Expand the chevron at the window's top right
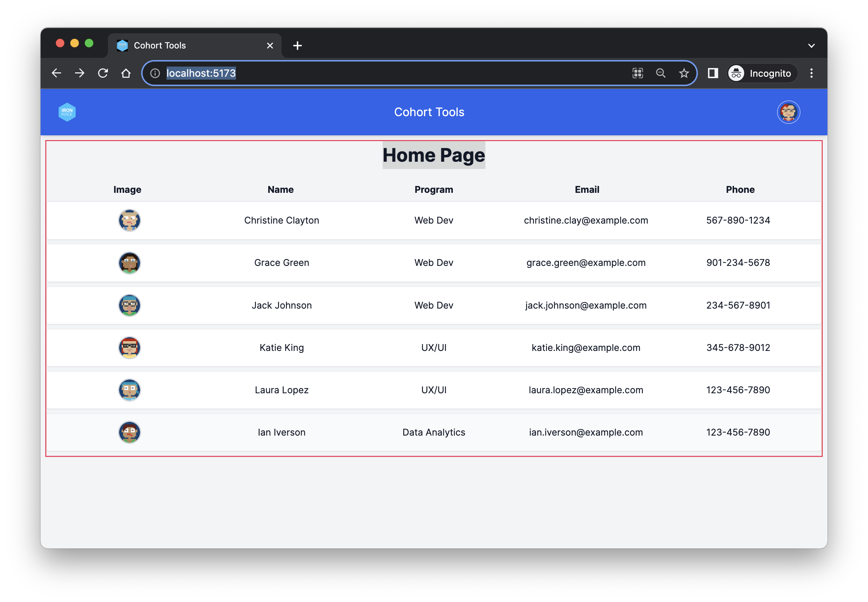868x602 pixels. tap(812, 45)
